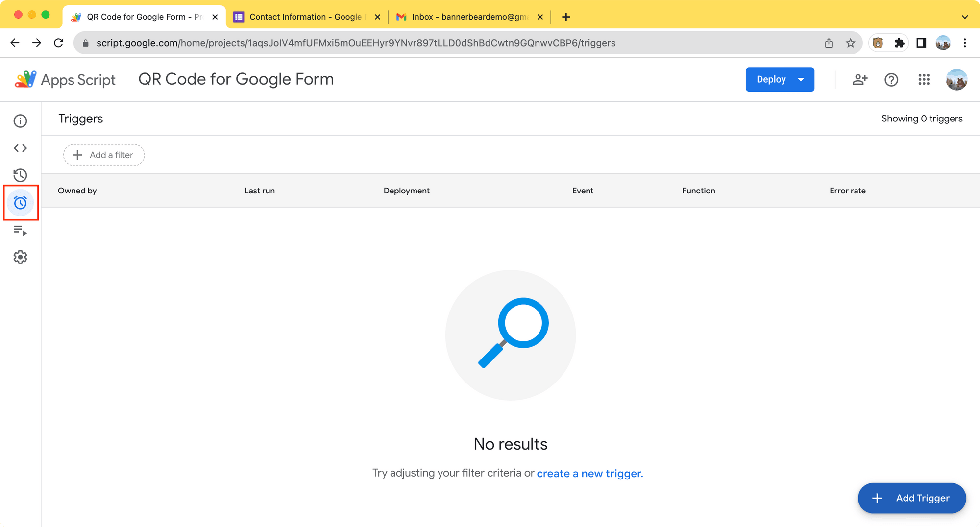Open the project Overview panel
The image size is (980, 527).
[20, 120]
